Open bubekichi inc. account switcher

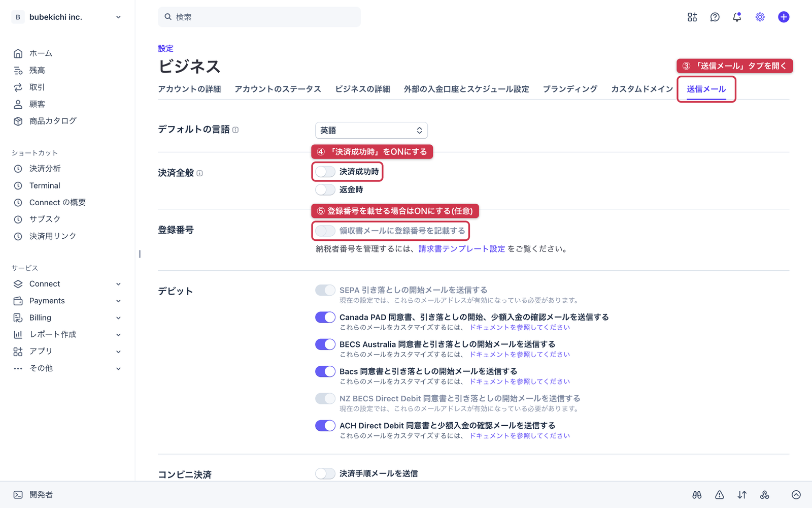point(67,17)
